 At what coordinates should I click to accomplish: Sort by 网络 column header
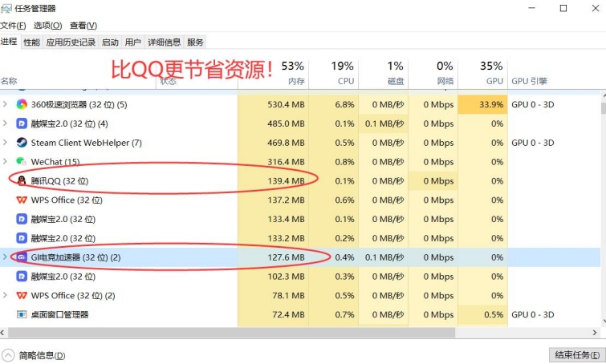point(433,73)
